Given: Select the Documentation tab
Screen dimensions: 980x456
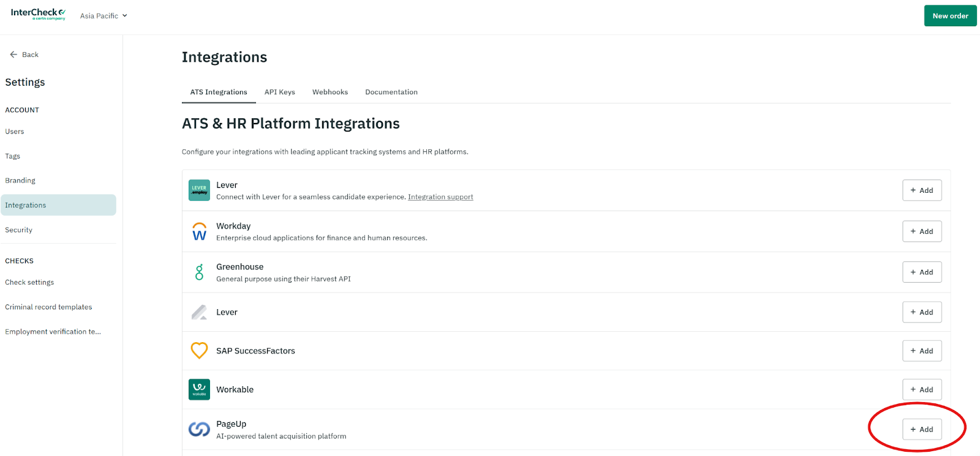Looking at the screenshot, I should tap(391, 92).
